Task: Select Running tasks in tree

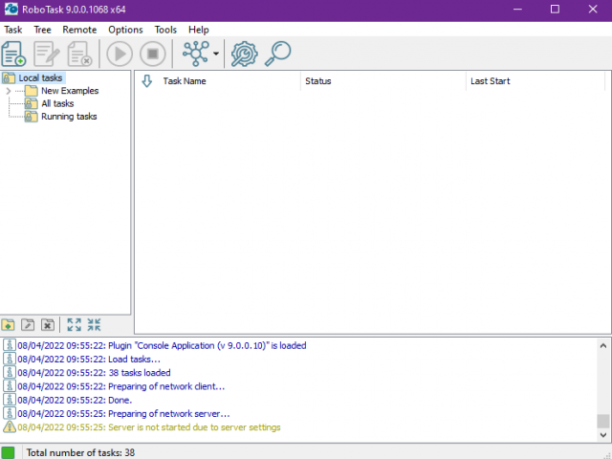Action: [69, 116]
